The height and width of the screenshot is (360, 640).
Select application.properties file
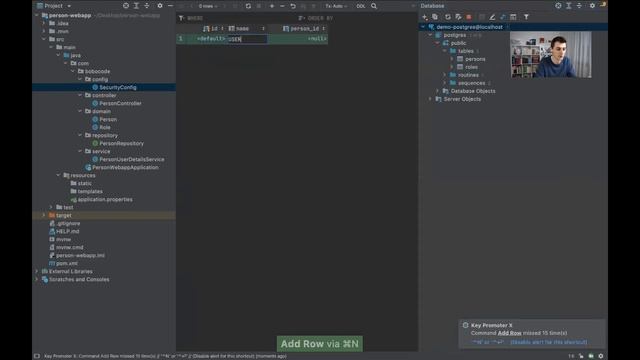(x=105, y=199)
